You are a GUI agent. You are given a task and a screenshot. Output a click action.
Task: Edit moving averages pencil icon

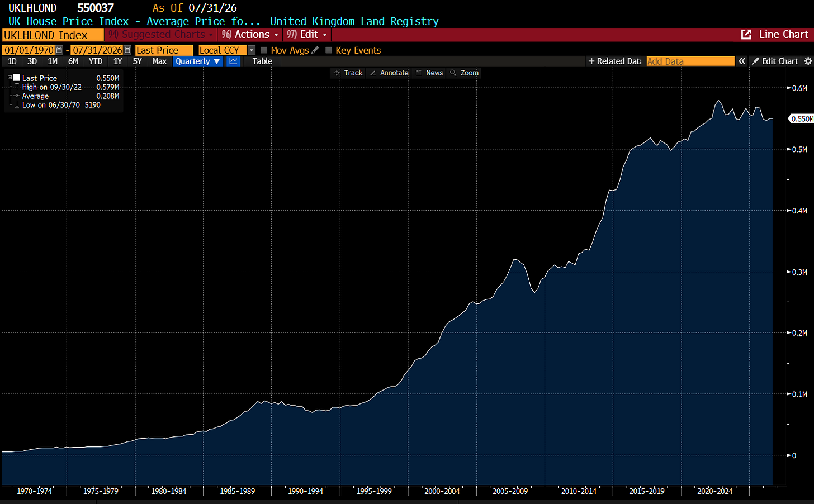(315, 50)
